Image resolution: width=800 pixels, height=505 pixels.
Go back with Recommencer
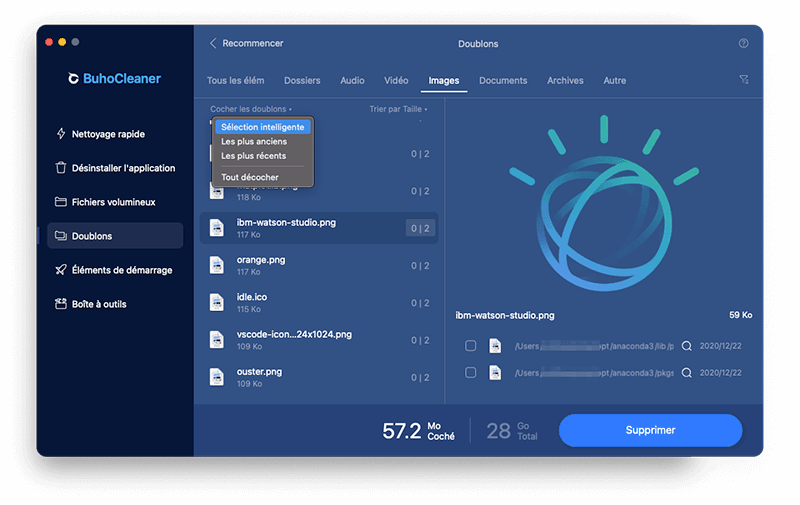253,43
